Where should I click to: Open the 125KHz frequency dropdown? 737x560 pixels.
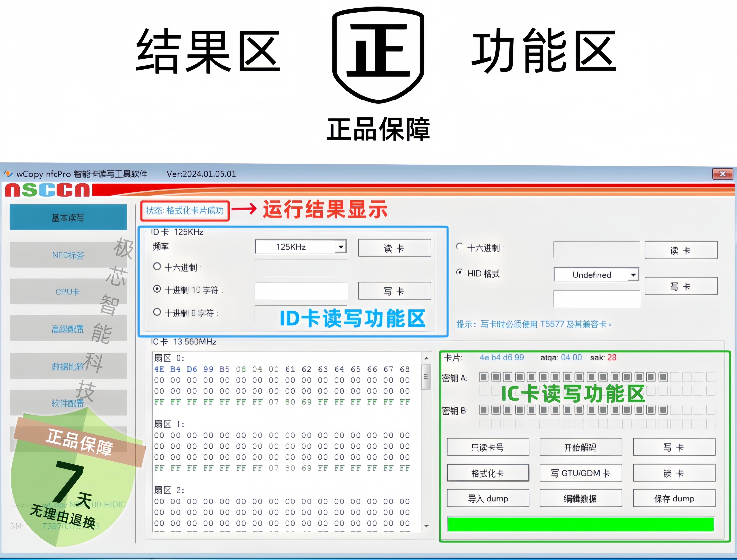click(341, 247)
